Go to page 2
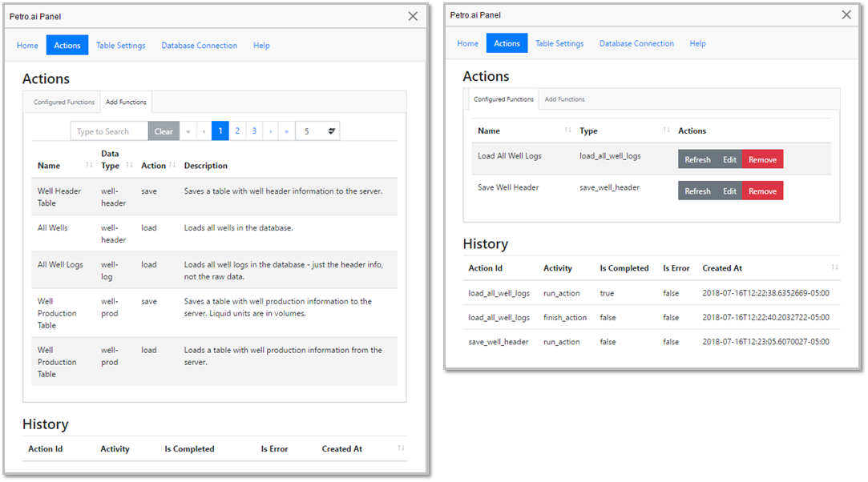Image resolution: width=868 pixels, height=482 pixels. [x=237, y=131]
